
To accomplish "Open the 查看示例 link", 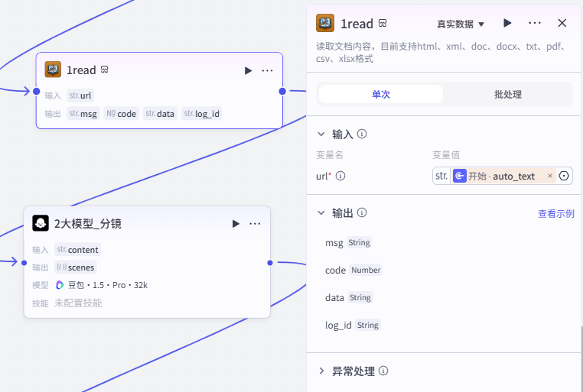I will coord(556,213).
